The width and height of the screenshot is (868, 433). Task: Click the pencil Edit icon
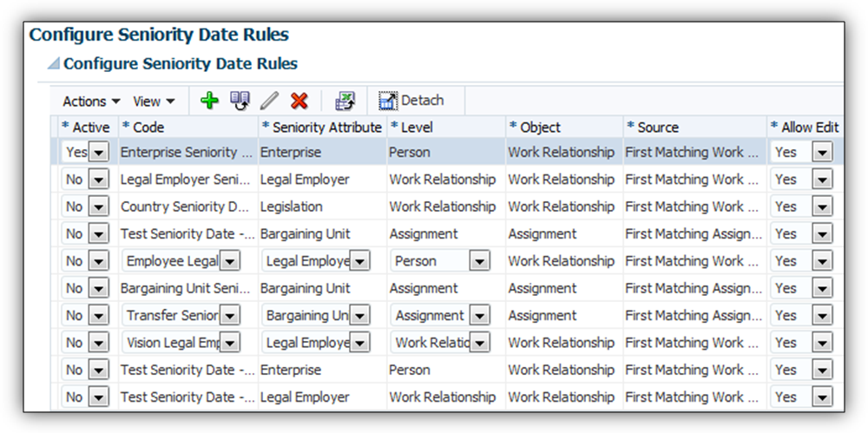pos(270,101)
